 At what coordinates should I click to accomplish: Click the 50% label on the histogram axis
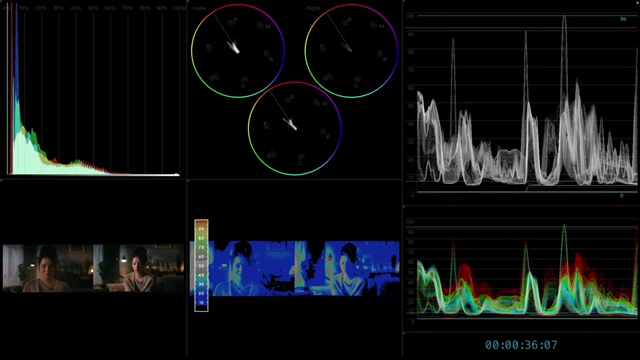click(93, 8)
